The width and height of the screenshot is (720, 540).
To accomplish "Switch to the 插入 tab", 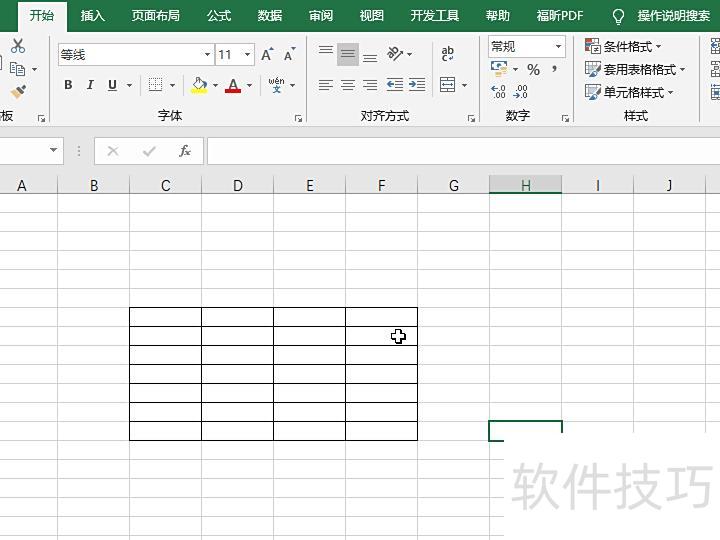I will [93, 16].
